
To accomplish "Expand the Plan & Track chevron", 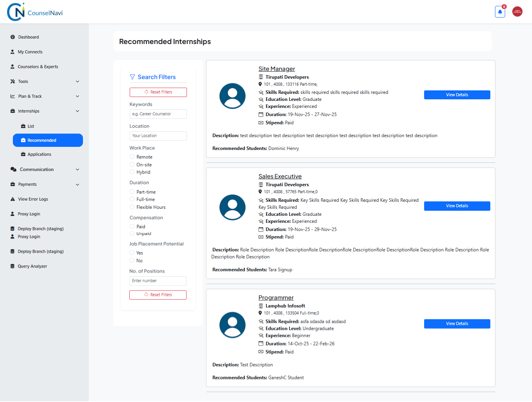I will [78, 96].
